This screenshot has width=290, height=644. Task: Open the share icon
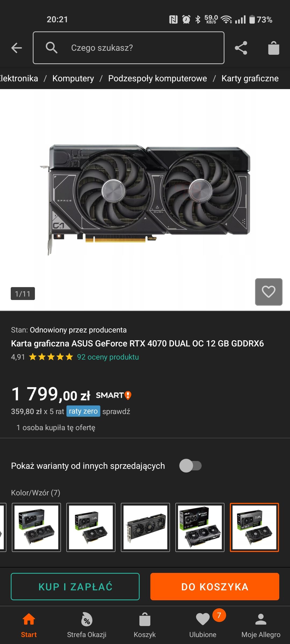pos(241,48)
